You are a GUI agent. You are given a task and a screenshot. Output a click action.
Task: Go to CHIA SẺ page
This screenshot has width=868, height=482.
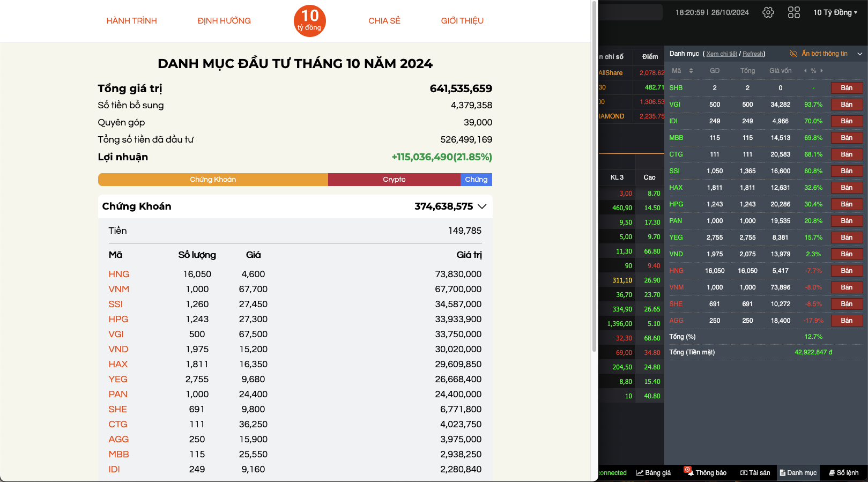click(x=384, y=20)
